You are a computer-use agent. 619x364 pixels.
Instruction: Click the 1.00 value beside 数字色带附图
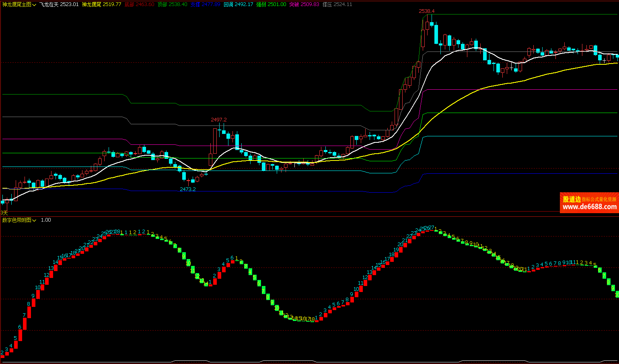coord(46,220)
